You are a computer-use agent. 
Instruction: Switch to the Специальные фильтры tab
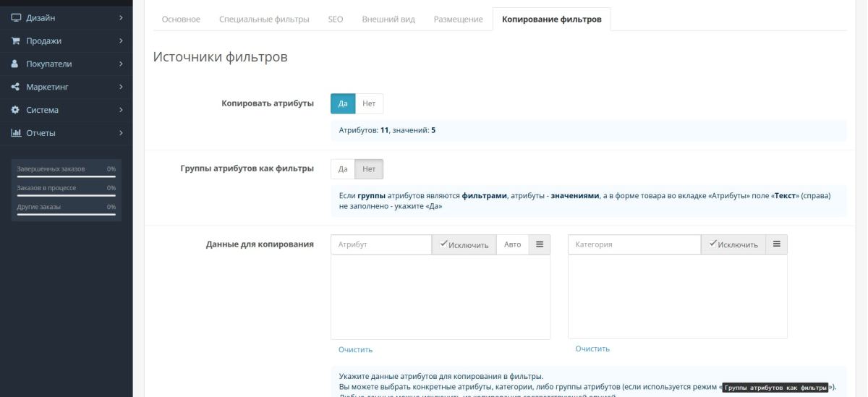(264, 19)
